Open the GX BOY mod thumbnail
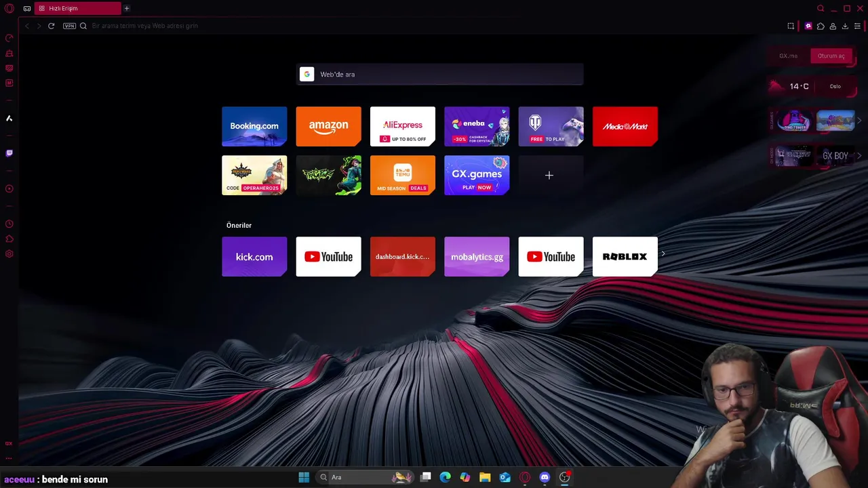This screenshot has width=868, height=488. click(x=835, y=156)
